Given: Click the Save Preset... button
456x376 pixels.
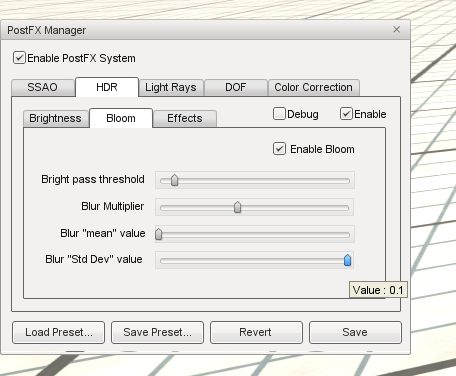Looking at the screenshot, I should pos(157,332).
